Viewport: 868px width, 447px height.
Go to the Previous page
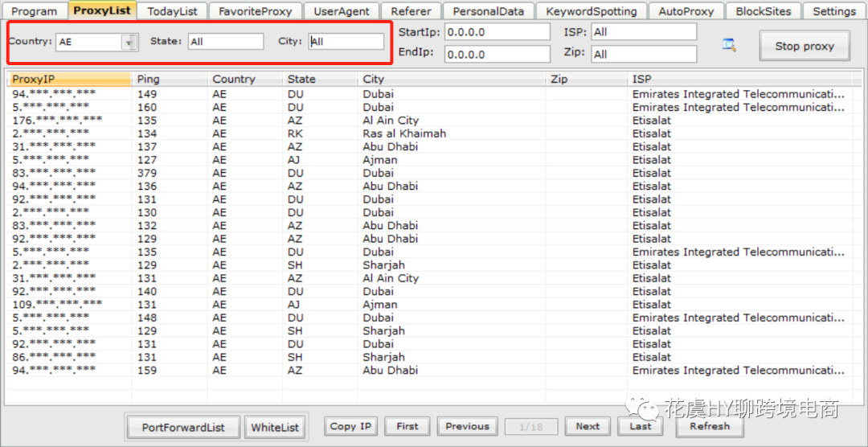(467, 426)
